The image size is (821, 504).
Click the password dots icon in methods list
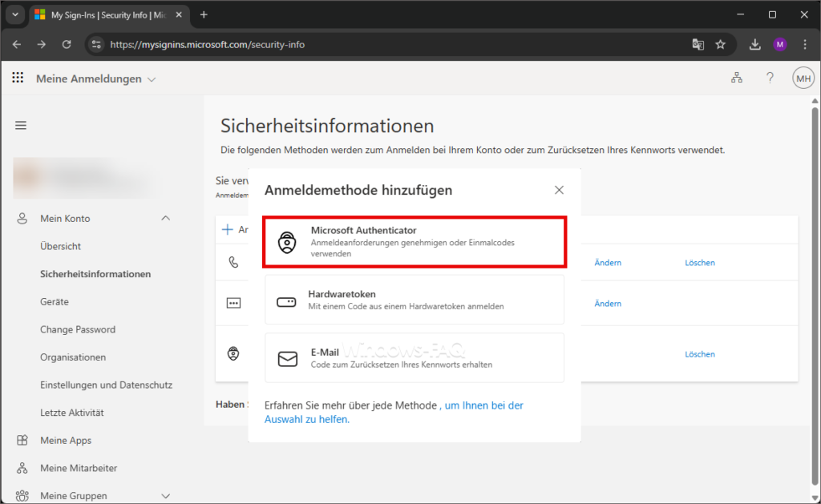(233, 303)
